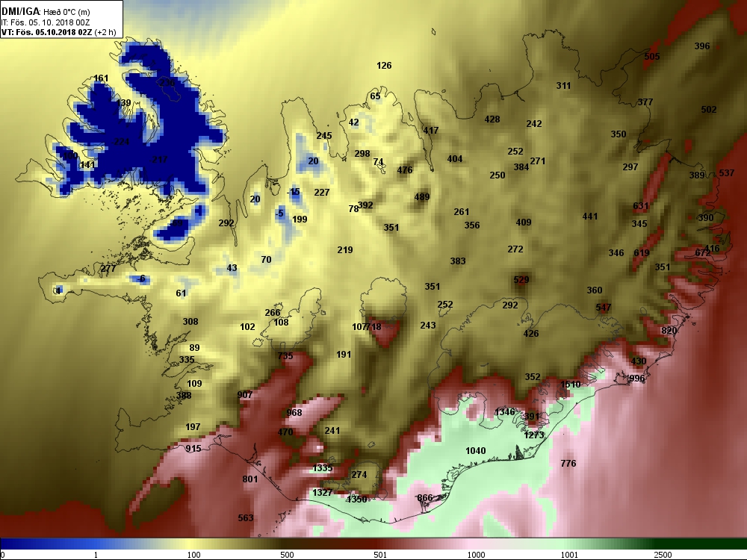The image size is (747, 560).
Task: Pick the 820 value near the southeast coast
Action: click(669, 331)
